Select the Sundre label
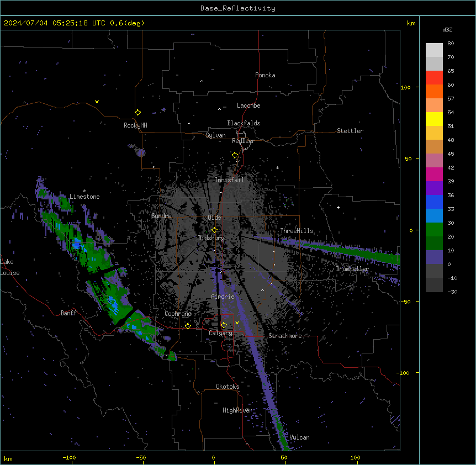476x465 pixels. (161, 216)
